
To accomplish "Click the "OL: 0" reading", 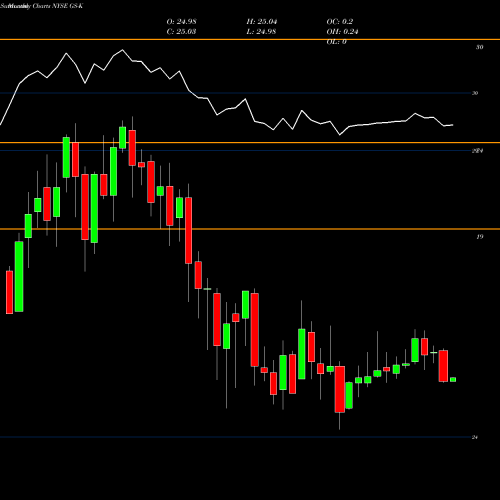I will (x=336, y=42).
